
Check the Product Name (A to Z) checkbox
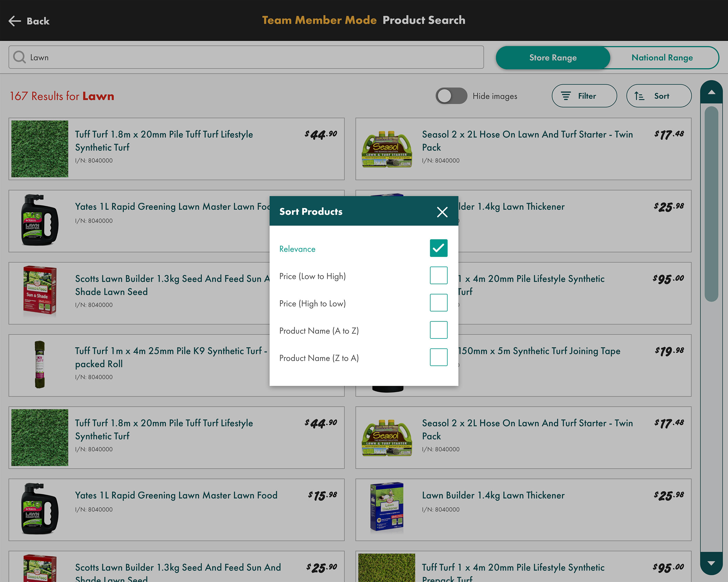[x=439, y=330]
